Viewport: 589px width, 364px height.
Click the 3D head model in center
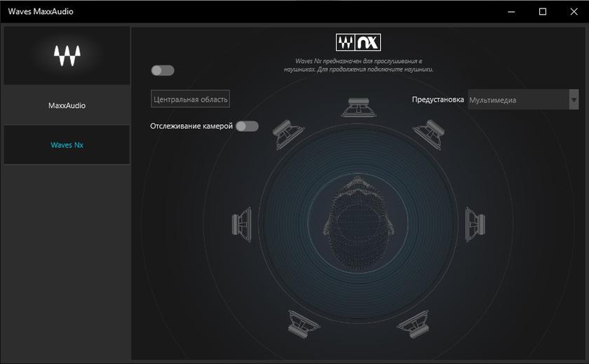point(358,217)
